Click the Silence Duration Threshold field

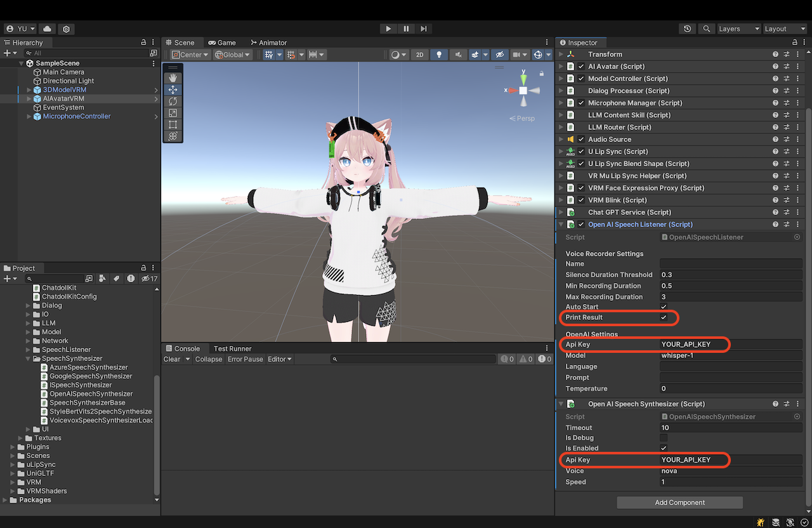coord(730,275)
